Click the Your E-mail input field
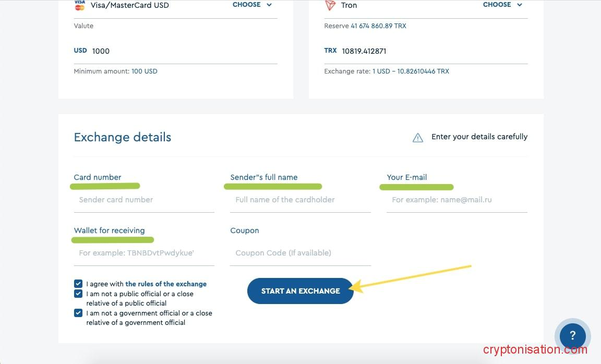The height and width of the screenshot is (364, 601). [457, 200]
